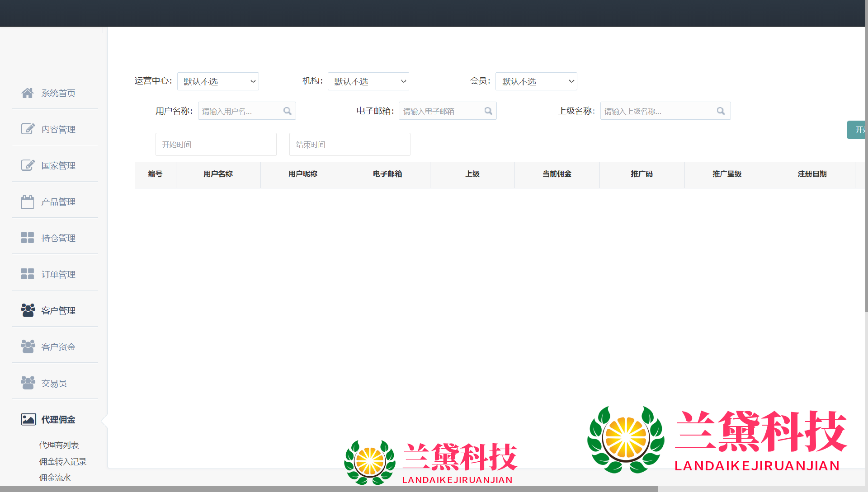Open the 会员 select box

[536, 81]
